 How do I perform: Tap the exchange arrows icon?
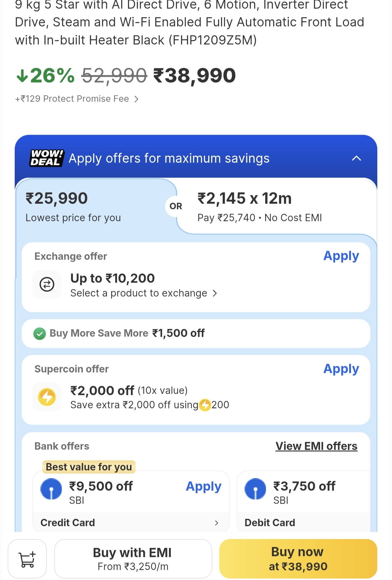(47, 284)
